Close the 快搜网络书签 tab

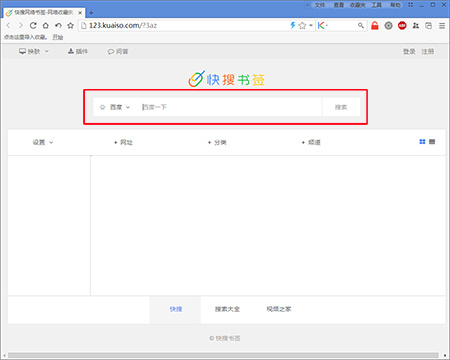pyautogui.click(x=80, y=13)
